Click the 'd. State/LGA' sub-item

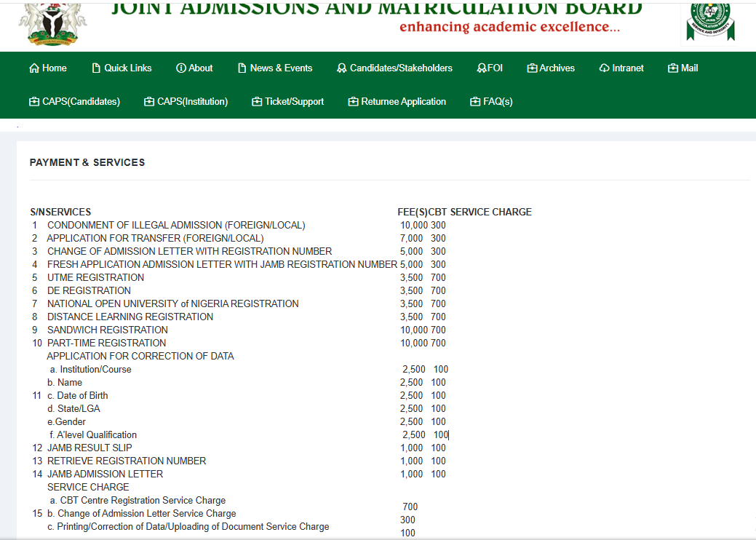(73, 408)
